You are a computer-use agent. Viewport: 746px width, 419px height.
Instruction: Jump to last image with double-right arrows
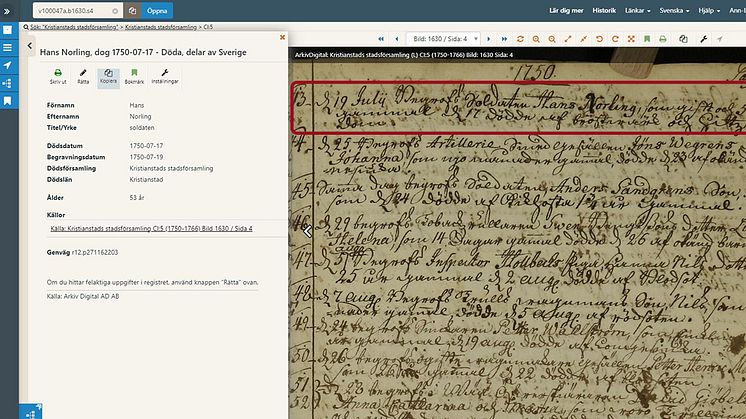[504, 39]
